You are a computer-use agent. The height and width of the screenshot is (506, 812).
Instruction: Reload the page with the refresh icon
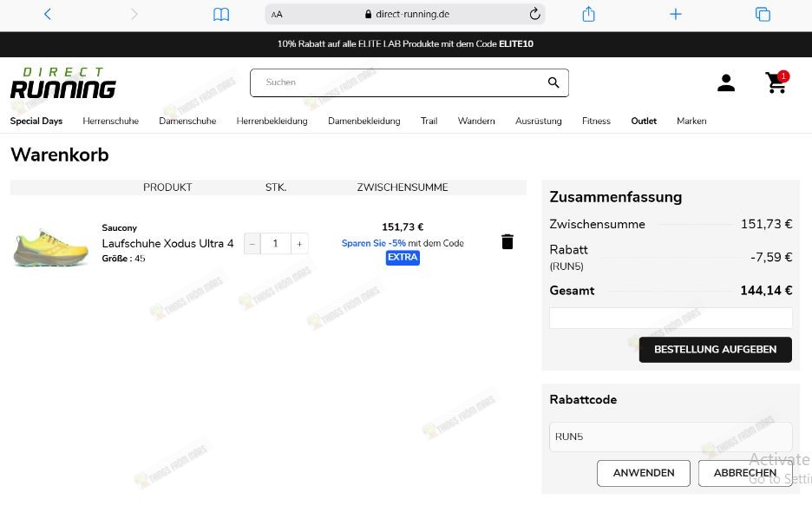coord(535,14)
